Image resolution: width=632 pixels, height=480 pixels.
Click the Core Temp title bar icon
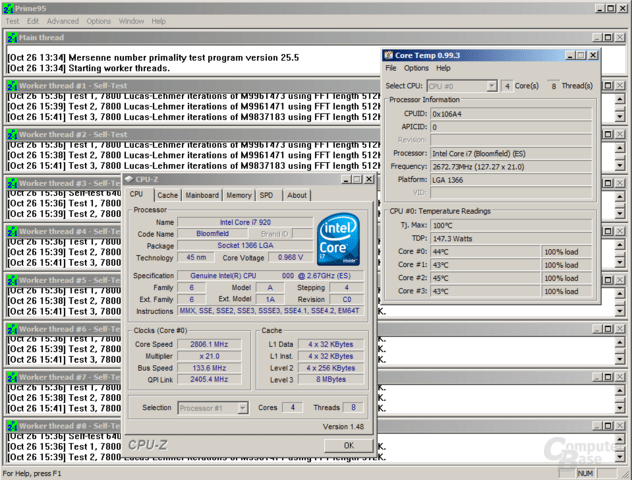point(389,55)
